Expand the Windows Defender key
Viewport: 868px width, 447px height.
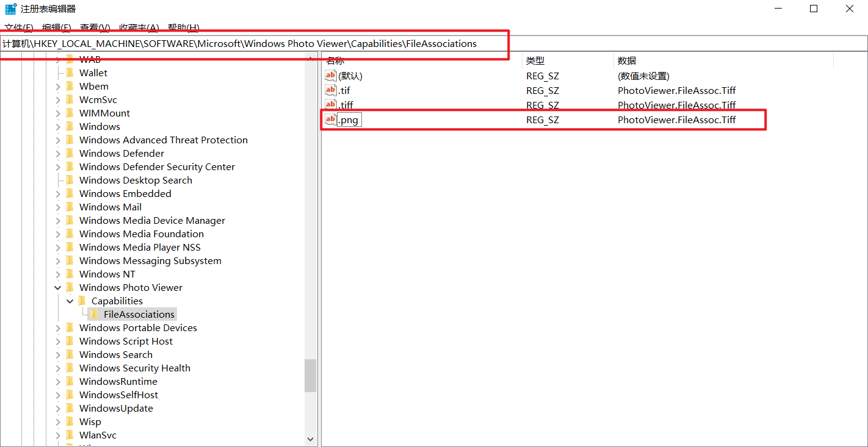[x=58, y=153]
